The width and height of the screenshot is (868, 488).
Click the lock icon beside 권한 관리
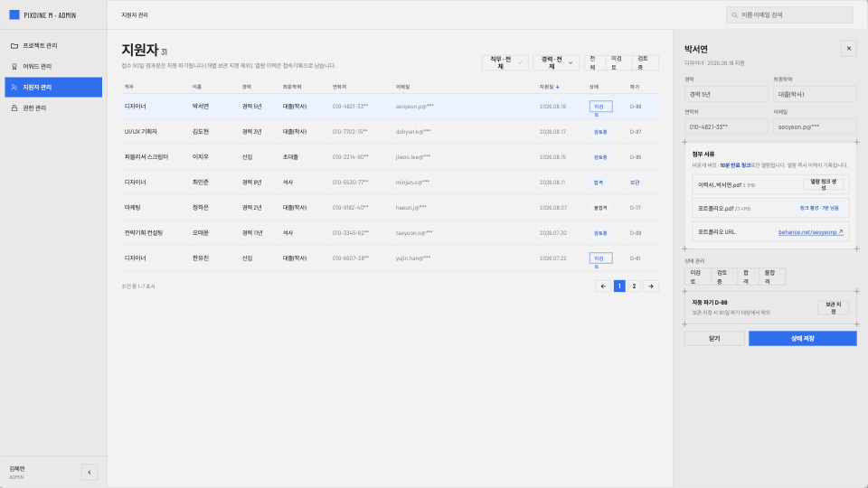point(14,108)
